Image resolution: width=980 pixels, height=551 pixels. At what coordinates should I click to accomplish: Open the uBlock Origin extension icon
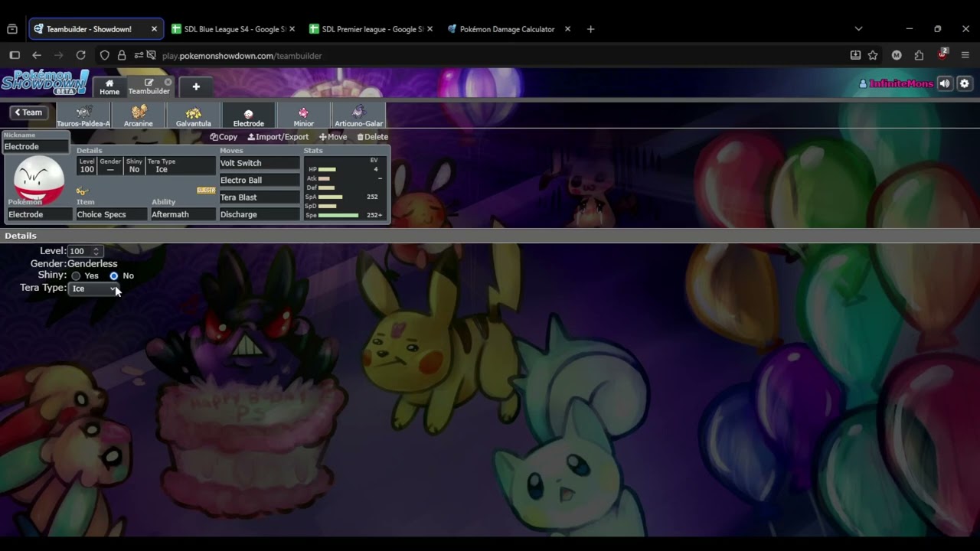coord(942,54)
